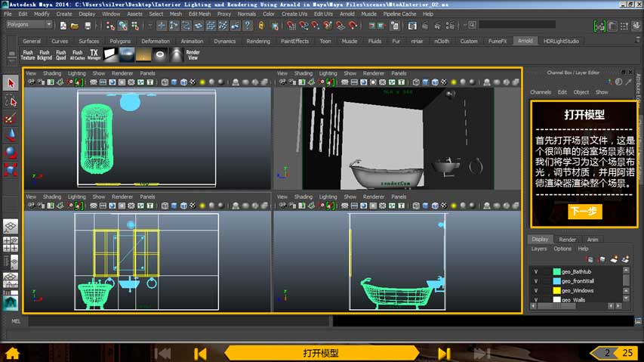Open Arnold Render View from shelf

point(193,54)
